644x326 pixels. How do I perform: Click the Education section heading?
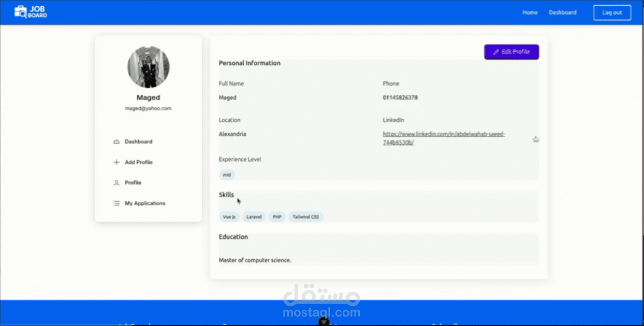[233, 237]
